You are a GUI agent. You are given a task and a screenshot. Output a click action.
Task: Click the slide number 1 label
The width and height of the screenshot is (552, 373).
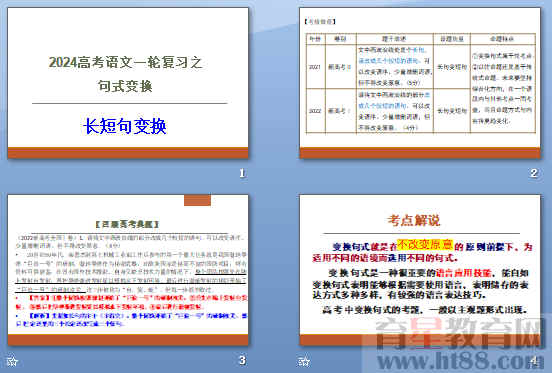point(242,173)
